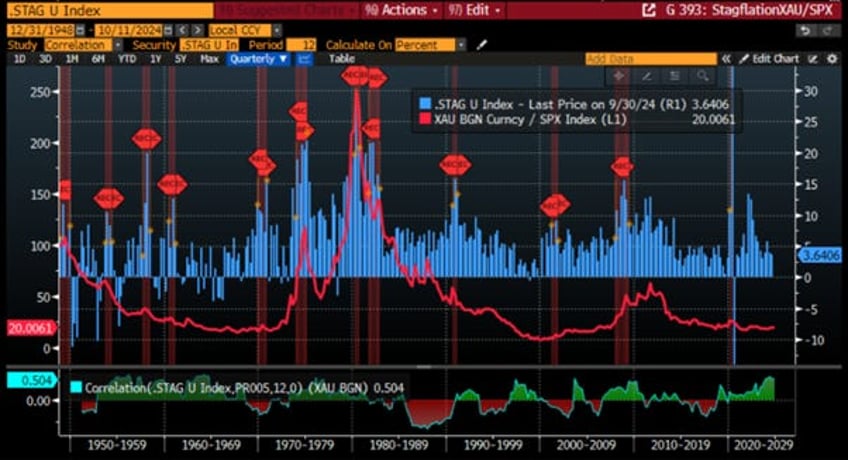Click the recession marker icon near 2001
Screen dimensions: 848x460
(555, 205)
